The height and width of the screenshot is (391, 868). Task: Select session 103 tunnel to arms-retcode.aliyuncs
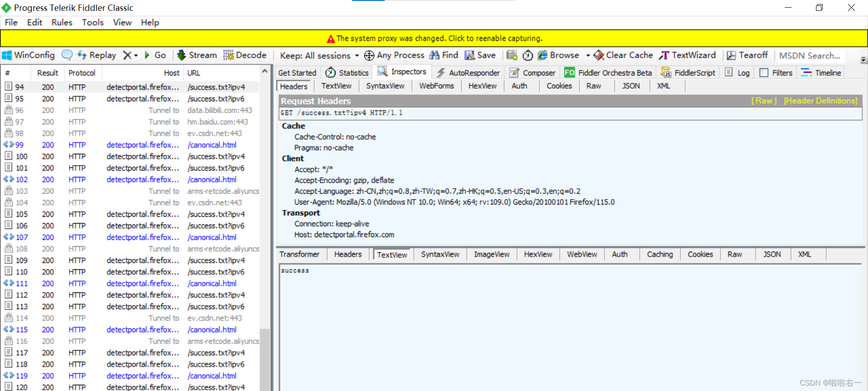(x=131, y=191)
